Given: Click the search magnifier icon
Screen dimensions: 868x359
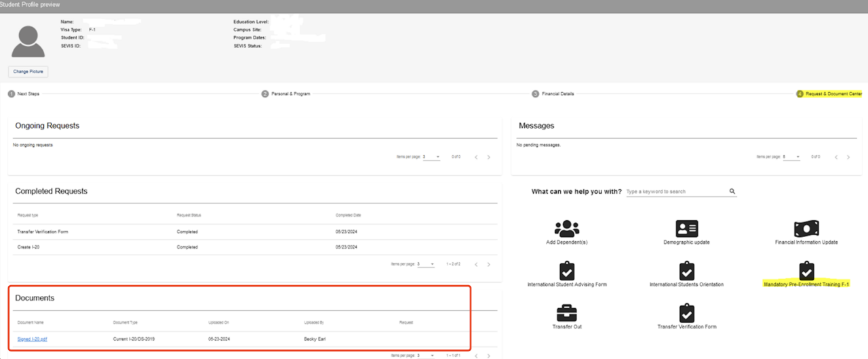Looking at the screenshot, I should [732, 192].
